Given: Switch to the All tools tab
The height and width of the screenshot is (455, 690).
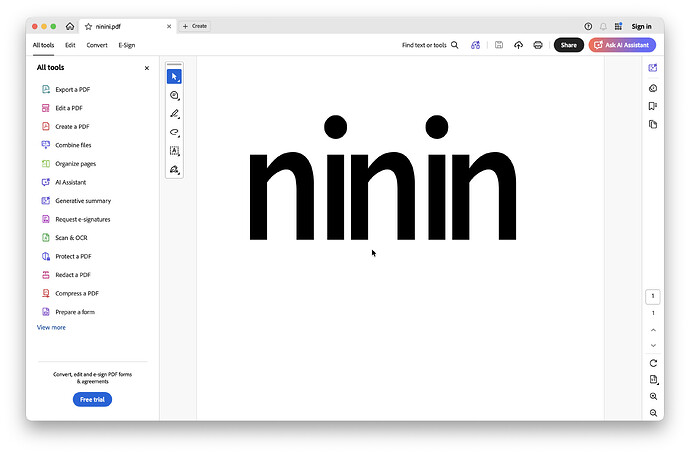Looking at the screenshot, I should click(x=44, y=45).
